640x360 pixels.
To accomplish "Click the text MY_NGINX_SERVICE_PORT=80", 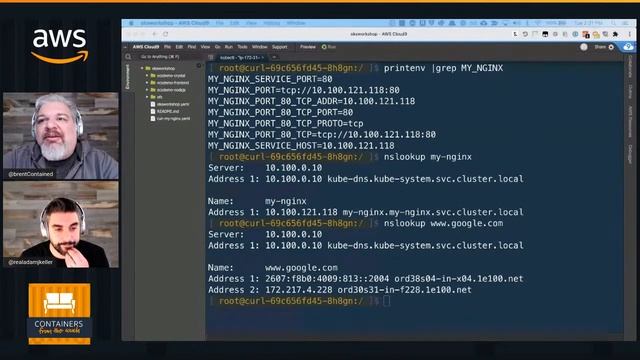I will (x=270, y=79).
